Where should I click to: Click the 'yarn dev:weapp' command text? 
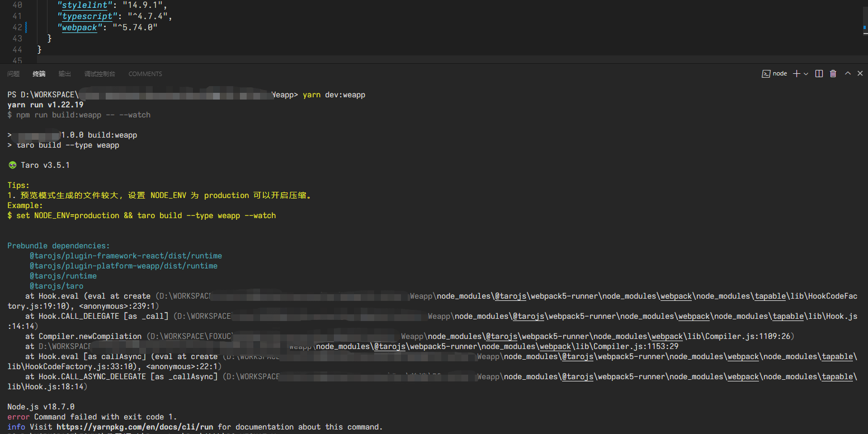coord(334,95)
